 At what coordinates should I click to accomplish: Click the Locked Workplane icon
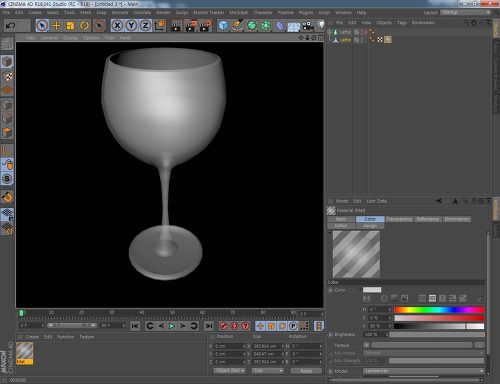coord(7,214)
